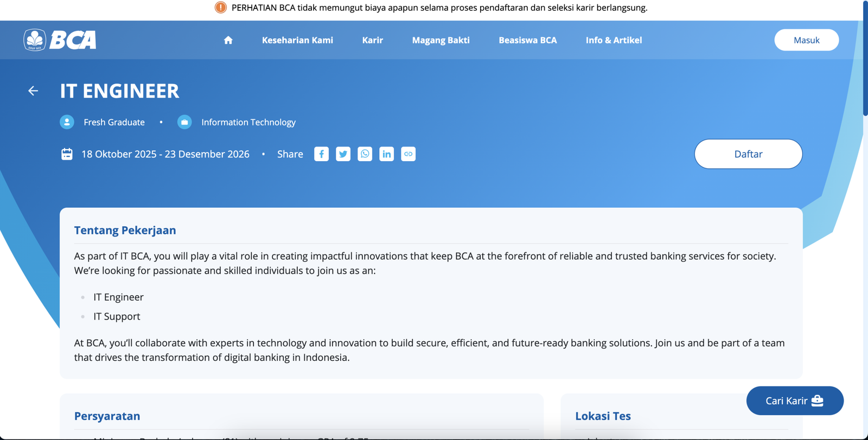Image resolution: width=868 pixels, height=440 pixels.
Task: Click the Masuk login button
Action: click(x=806, y=40)
